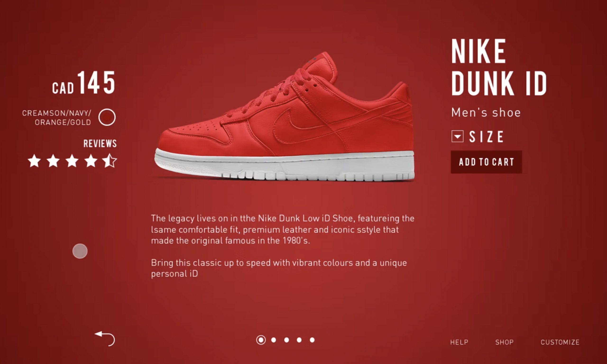Click the back arrow icon

(105, 338)
